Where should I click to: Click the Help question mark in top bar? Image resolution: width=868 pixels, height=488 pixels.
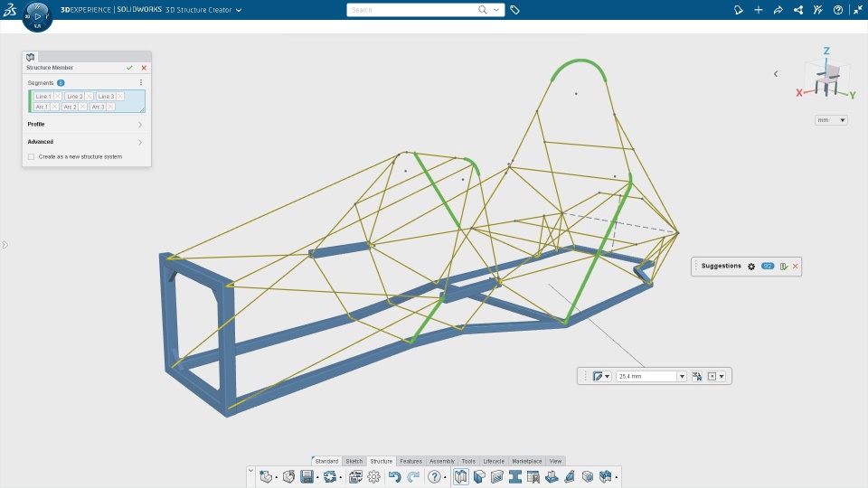837,10
